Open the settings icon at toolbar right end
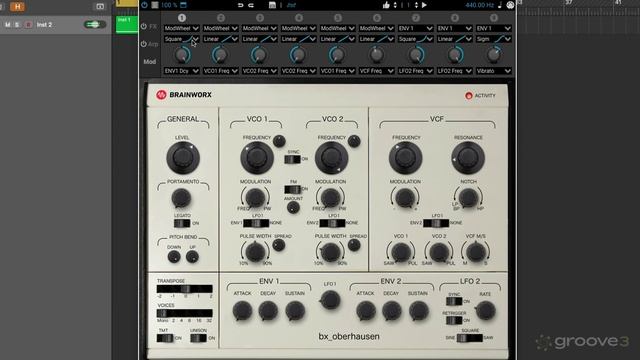 (x=510, y=5)
